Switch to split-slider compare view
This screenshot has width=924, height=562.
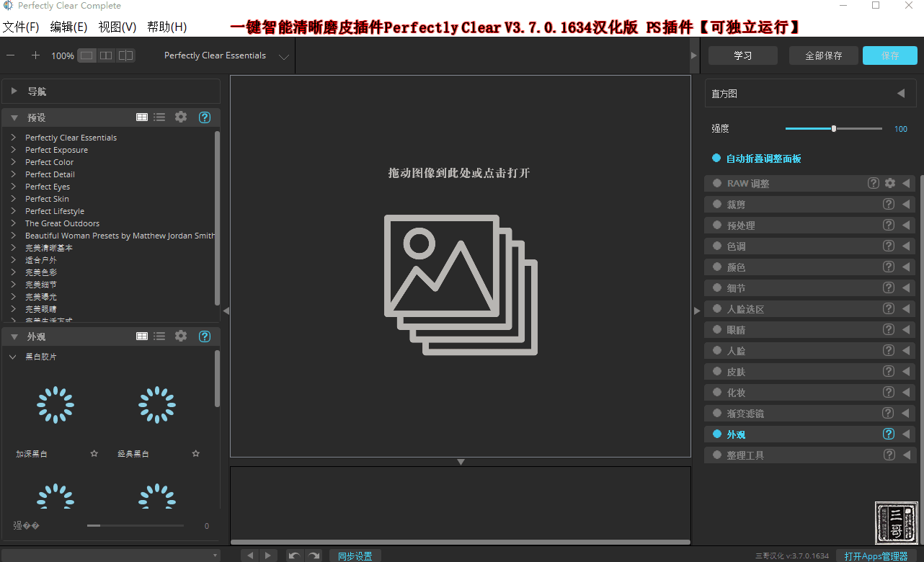pyautogui.click(x=125, y=55)
